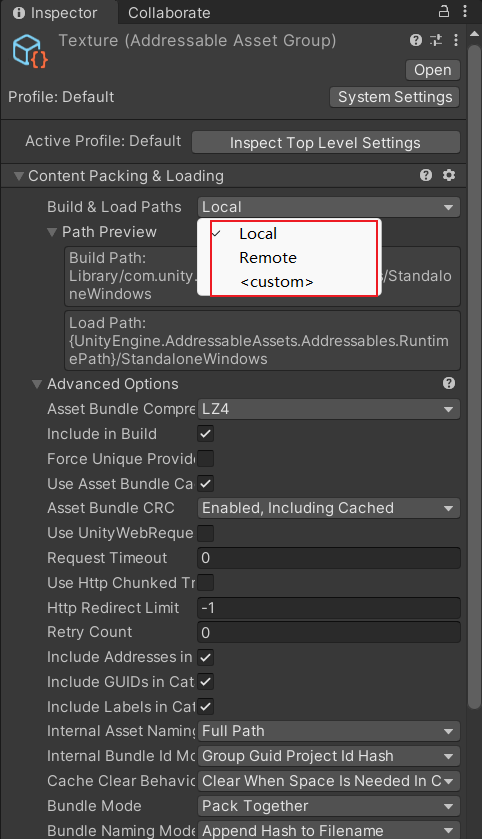The width and height of the screenshot is (482, 839).
Task: Open help for Content Packing & Loading
Action: (426, 175)
